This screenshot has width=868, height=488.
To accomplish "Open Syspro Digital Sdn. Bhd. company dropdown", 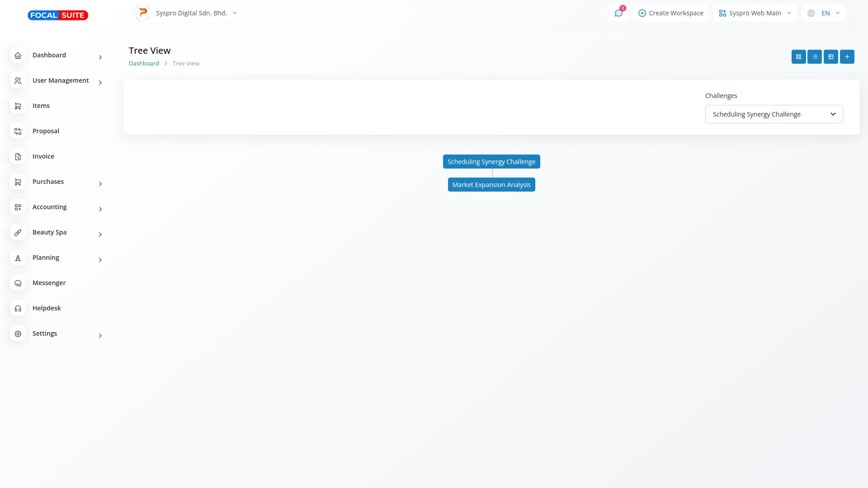I will (x=187, y=13).
